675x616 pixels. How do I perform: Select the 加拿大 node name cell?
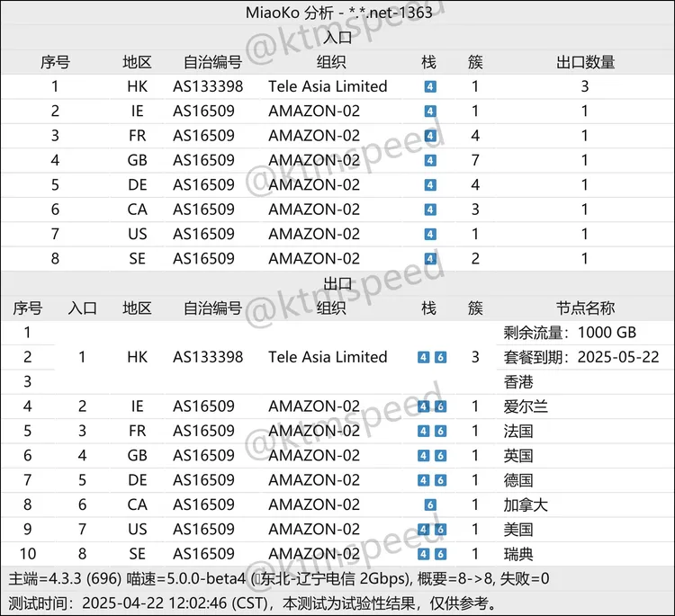coord(526,504)
